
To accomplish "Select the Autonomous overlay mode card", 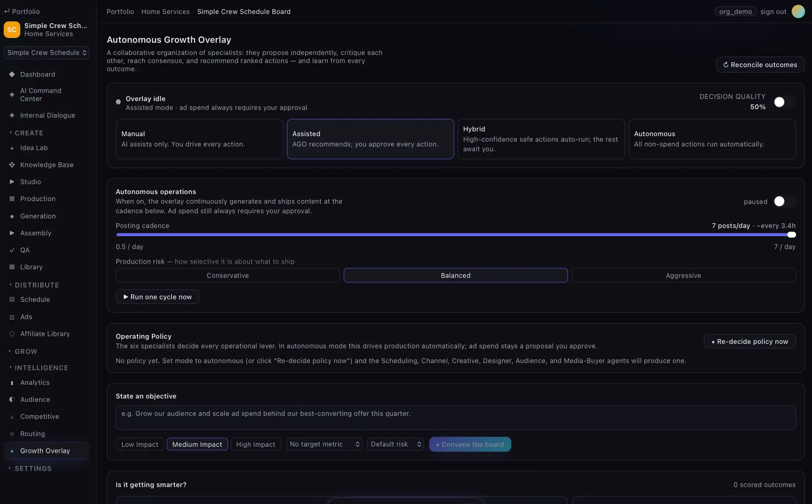I will point(712,139).
